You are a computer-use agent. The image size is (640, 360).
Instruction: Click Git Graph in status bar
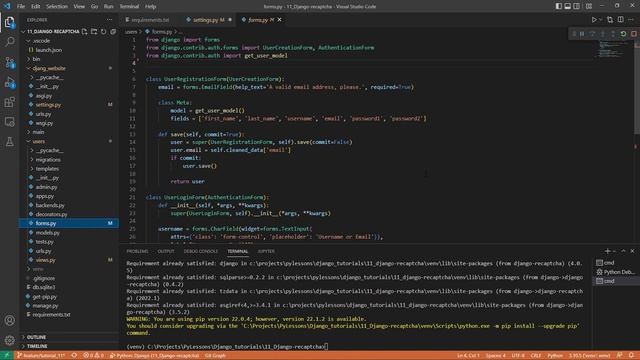215,356
